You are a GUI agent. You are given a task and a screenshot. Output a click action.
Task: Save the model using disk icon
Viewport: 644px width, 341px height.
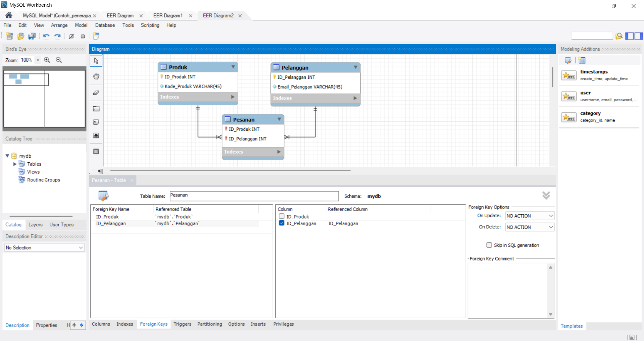tap(32, 36)
